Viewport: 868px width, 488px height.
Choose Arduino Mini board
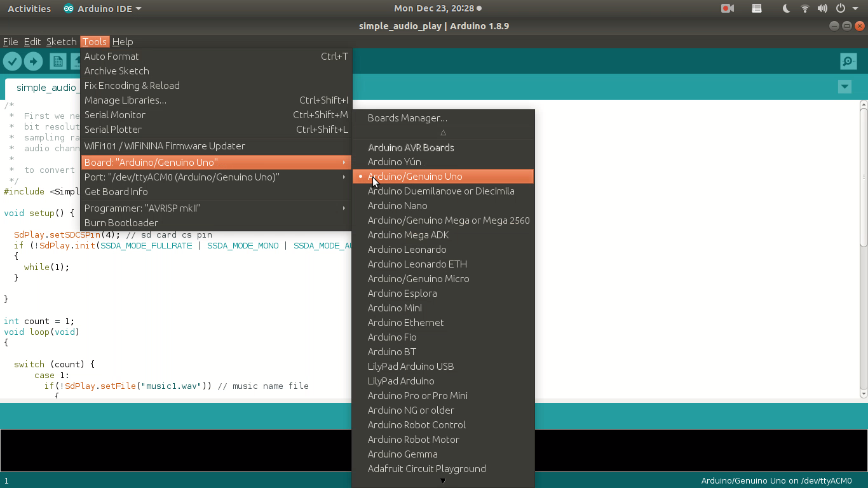(443, 308)
